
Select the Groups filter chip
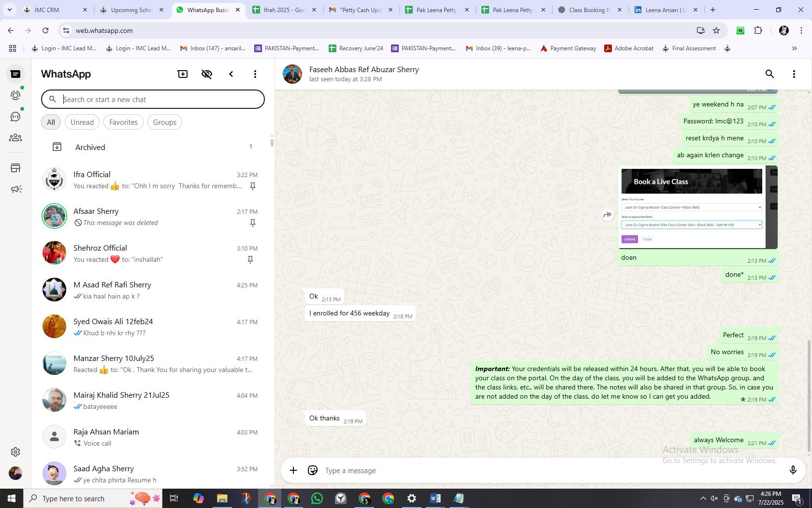[164, 122]
